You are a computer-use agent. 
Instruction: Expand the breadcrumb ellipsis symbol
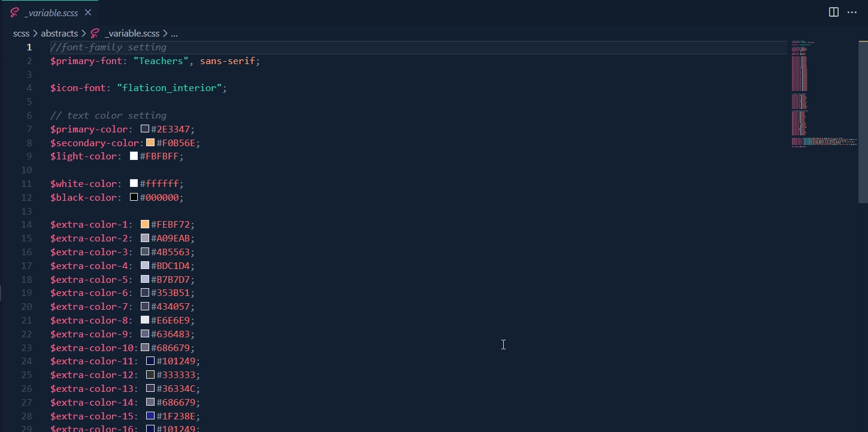point(174,34)
